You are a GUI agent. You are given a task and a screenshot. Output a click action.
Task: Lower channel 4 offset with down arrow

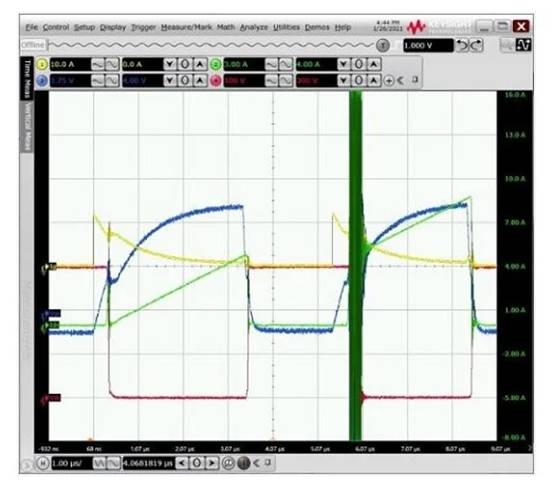click(x=343, y=81)
